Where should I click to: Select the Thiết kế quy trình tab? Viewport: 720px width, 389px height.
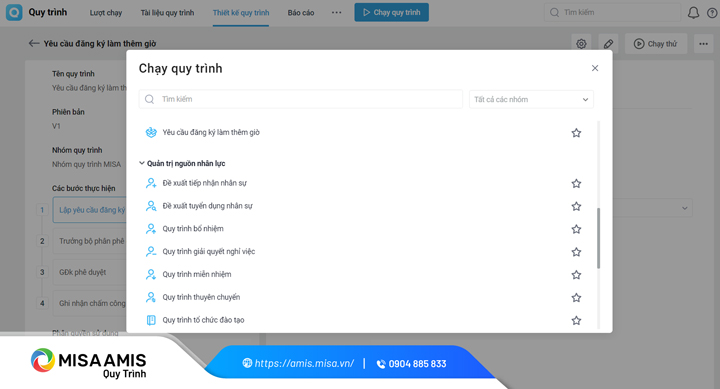click(x=241, y=13)
